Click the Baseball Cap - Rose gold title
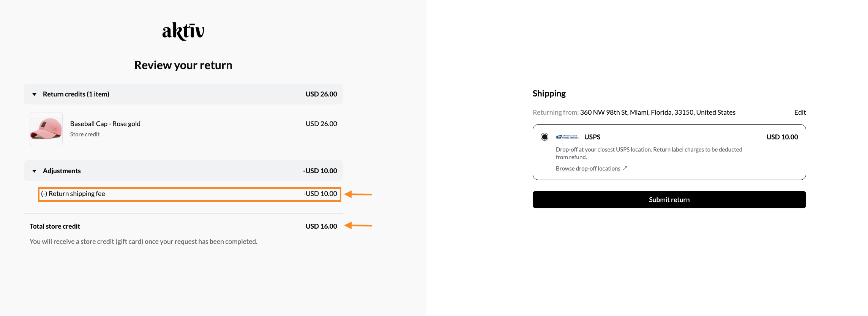 point(105,124)
